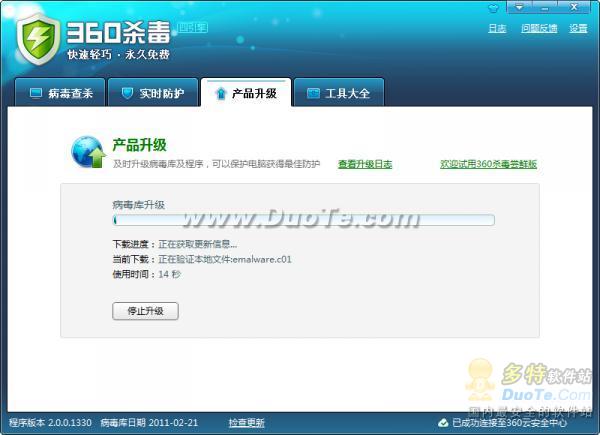600x435 pixels.
Task: Open the 工具大全 tools tab
Action: point(339,92)
